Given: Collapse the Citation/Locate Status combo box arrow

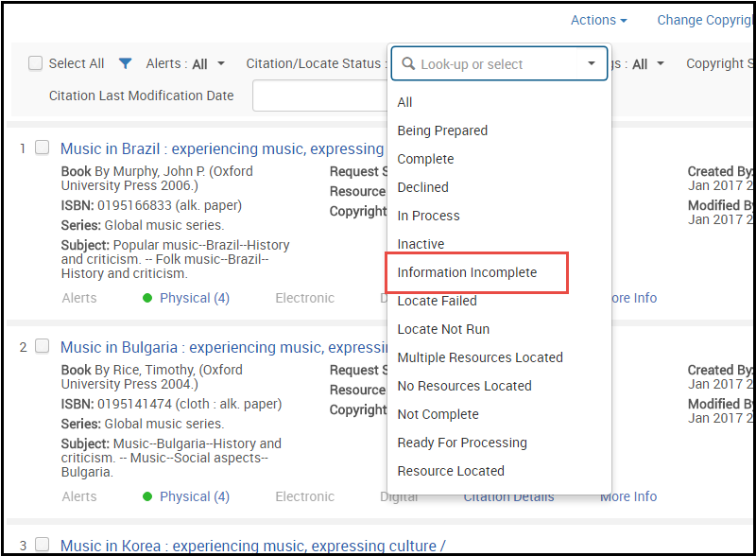Looking at the screenshot, I should [x=592, y=63].
